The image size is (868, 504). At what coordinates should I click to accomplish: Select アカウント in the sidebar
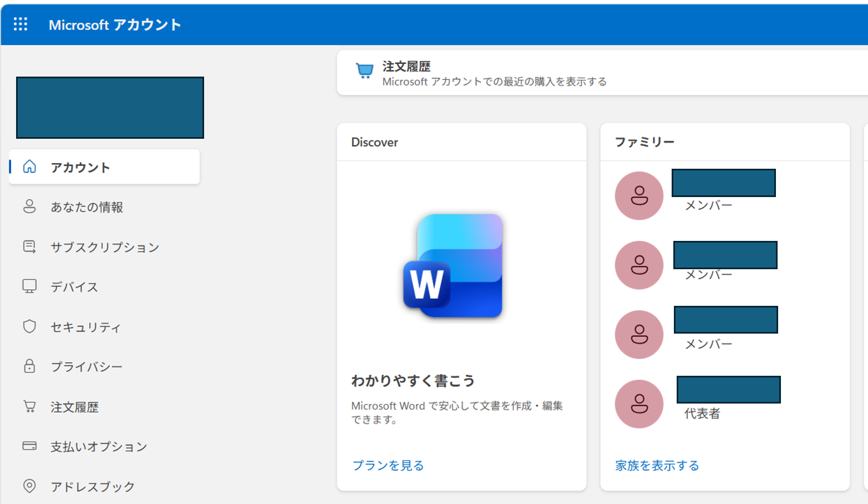point(104,167)
